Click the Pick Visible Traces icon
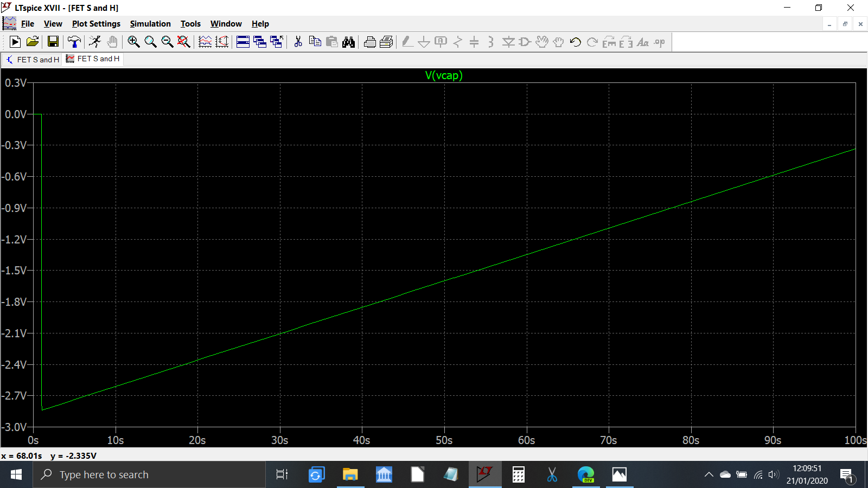The height and width of the screenshot is (488, 868). coord(205,42)
